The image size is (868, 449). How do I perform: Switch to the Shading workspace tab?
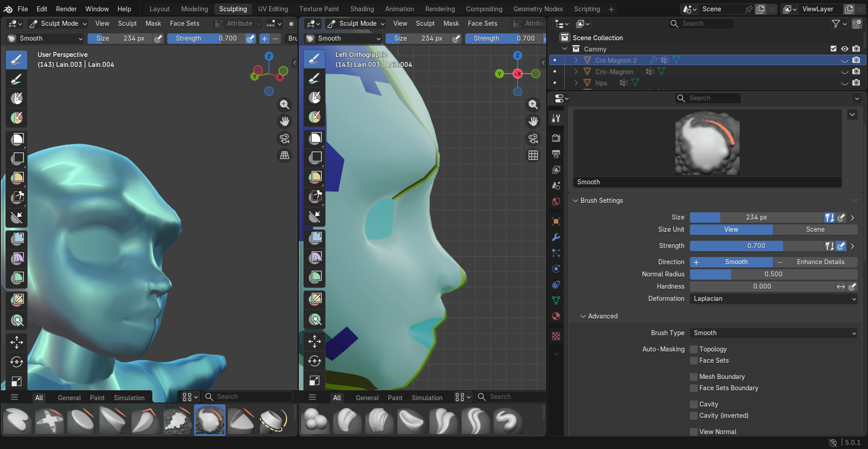pyautogui.click(x=362, y=9)
